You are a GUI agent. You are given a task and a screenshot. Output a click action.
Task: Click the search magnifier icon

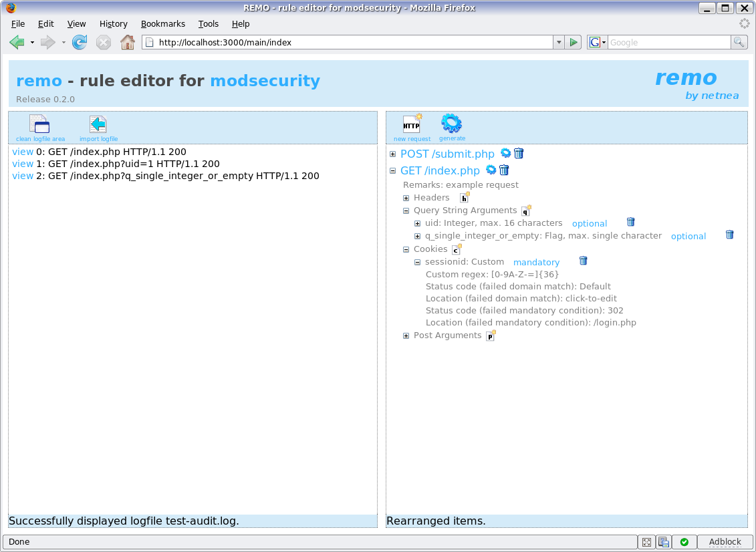(739, 42)
